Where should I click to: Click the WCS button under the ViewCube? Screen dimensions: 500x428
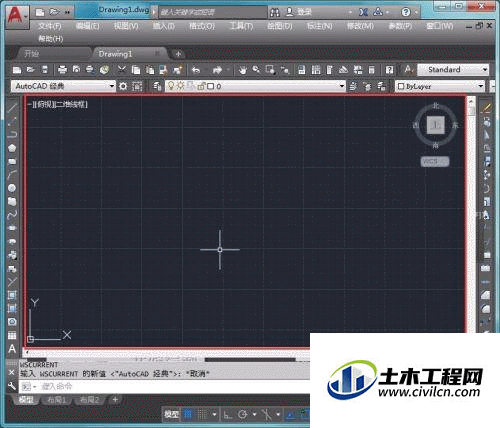point(435,162)
